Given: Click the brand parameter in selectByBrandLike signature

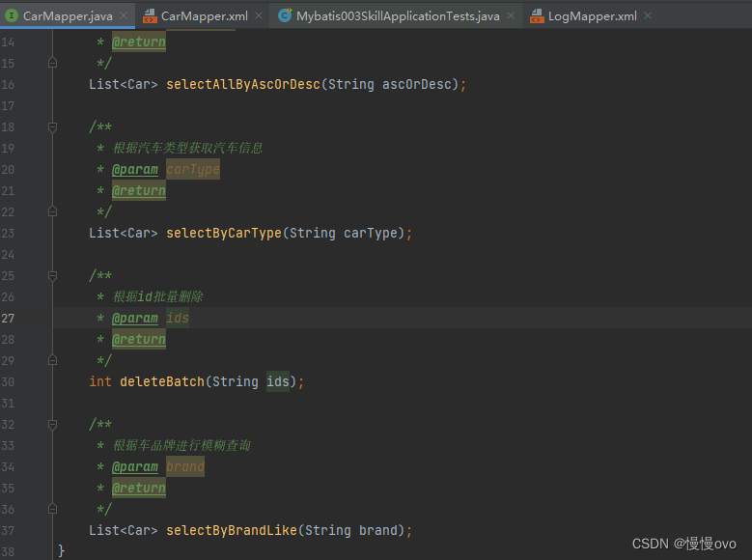Looking at the screenshot, I should click(378, 531).
